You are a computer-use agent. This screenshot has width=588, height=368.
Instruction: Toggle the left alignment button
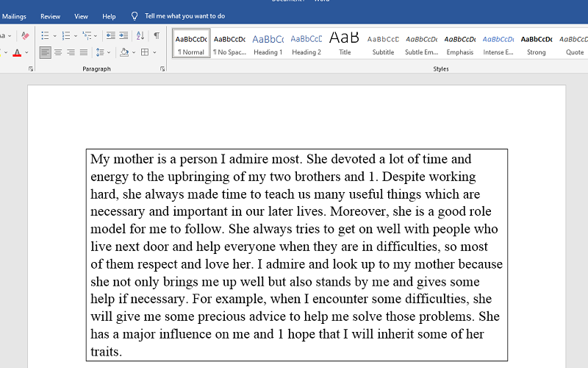[46, 52]
